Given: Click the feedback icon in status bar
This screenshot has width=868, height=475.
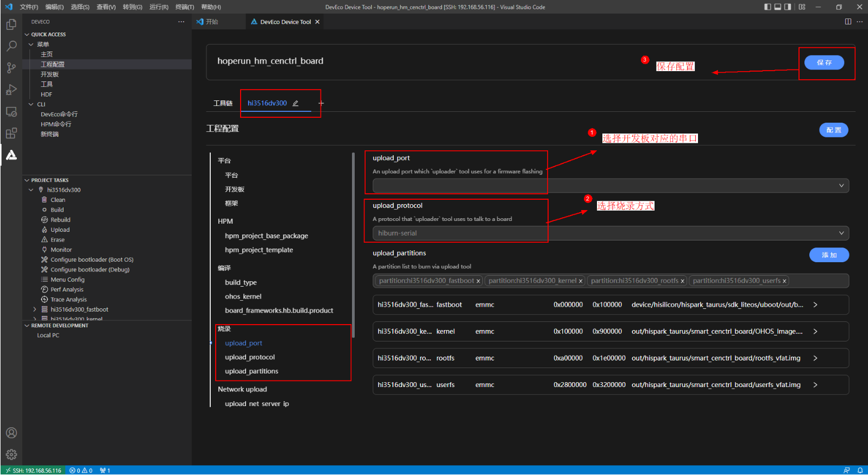Looking at the screenshot, I should 846,471.
